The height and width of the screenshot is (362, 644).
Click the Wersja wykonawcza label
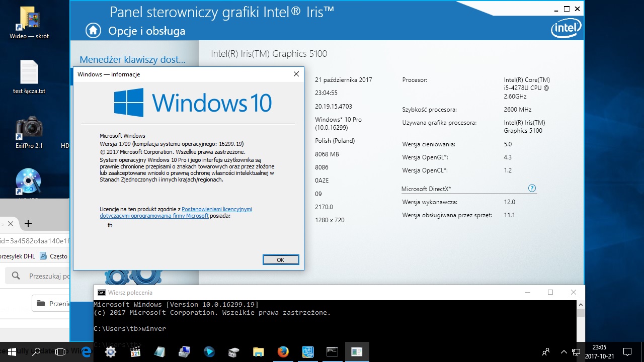click(x=430, y=202)
